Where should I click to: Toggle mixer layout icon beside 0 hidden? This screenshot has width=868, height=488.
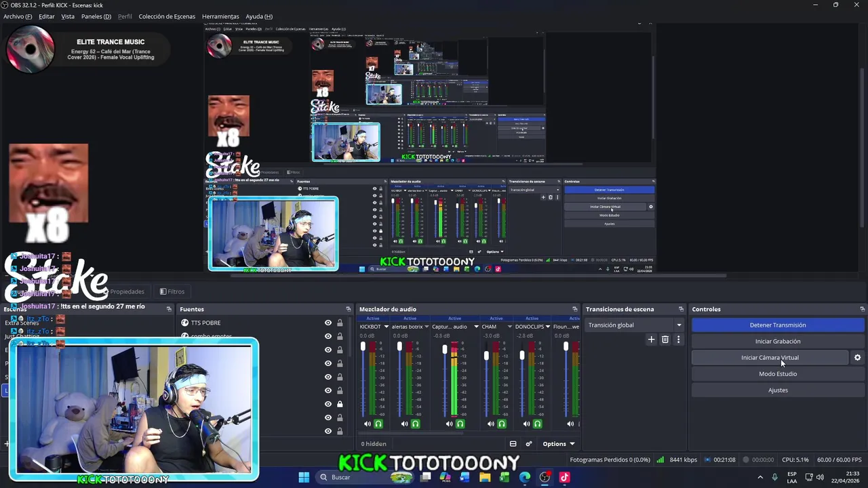click(513, 444)
